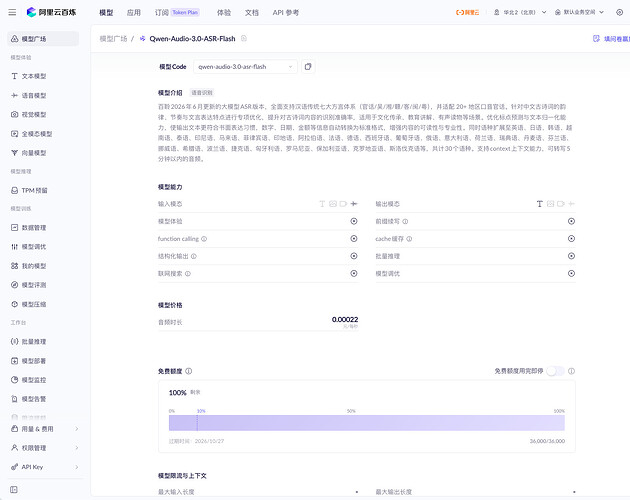Image resolution: width=630 pixels, height=500 pixels.
Task: Open the 应用 top tab
Action: [x=134, y=13]
